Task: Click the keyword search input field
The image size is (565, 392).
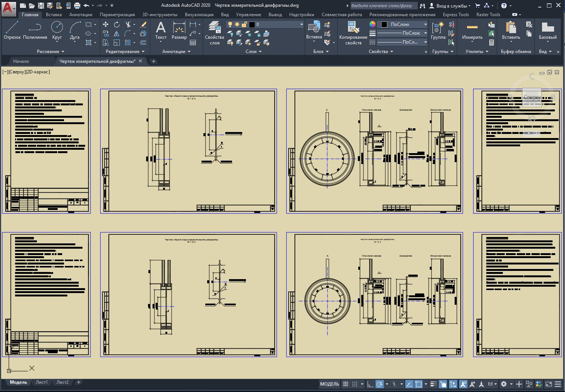Action: pyautogui.click(x=383, y=6)
